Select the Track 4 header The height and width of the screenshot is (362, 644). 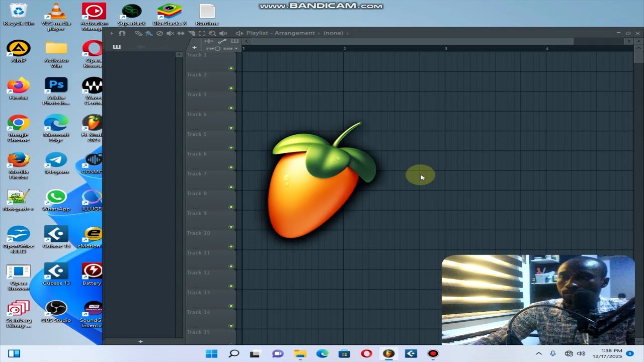pyautogui.click(x=211, y=121)
